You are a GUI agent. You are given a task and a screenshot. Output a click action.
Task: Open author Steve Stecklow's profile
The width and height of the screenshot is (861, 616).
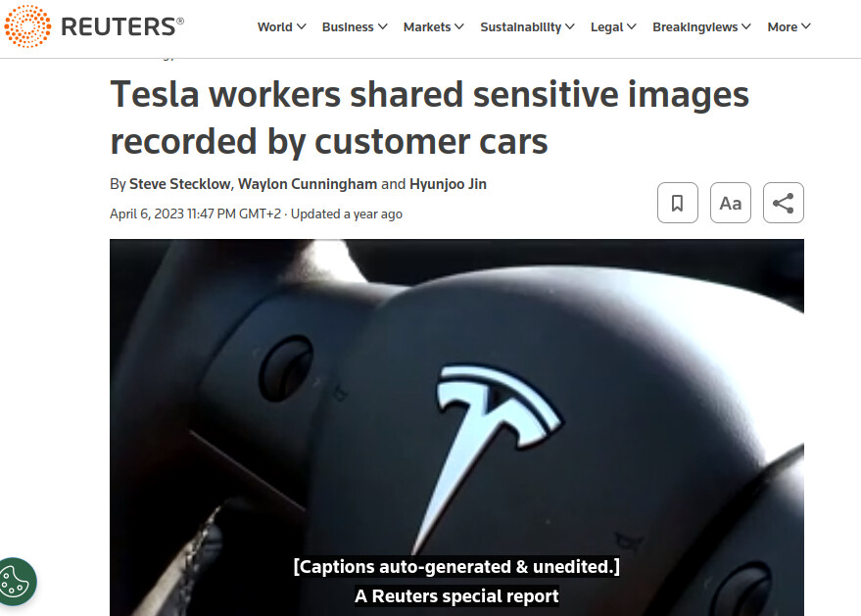pyautogui.click(x=179, y=184)
